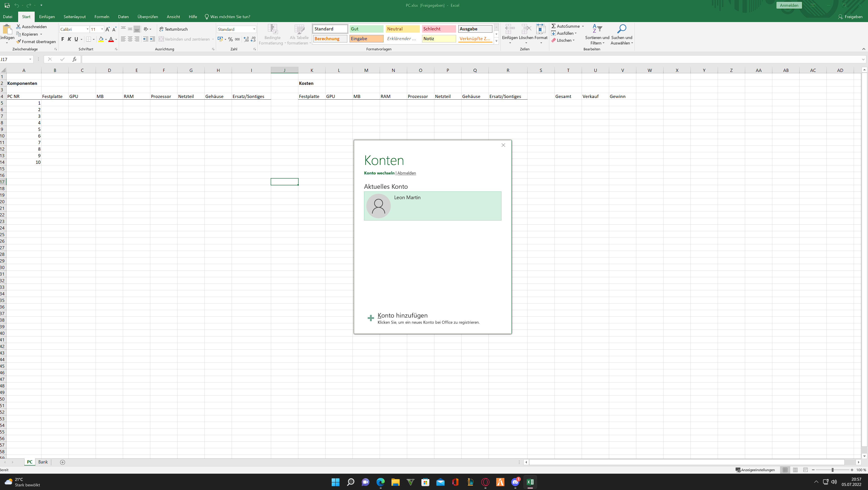Close the Konten dialog

[x=503, y=145]
